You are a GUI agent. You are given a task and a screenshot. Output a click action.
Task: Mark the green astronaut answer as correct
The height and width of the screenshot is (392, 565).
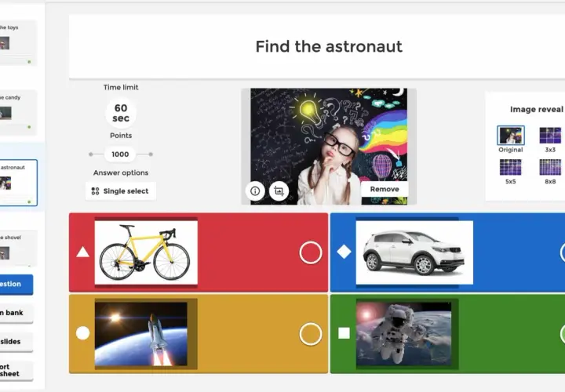(563, 334)
